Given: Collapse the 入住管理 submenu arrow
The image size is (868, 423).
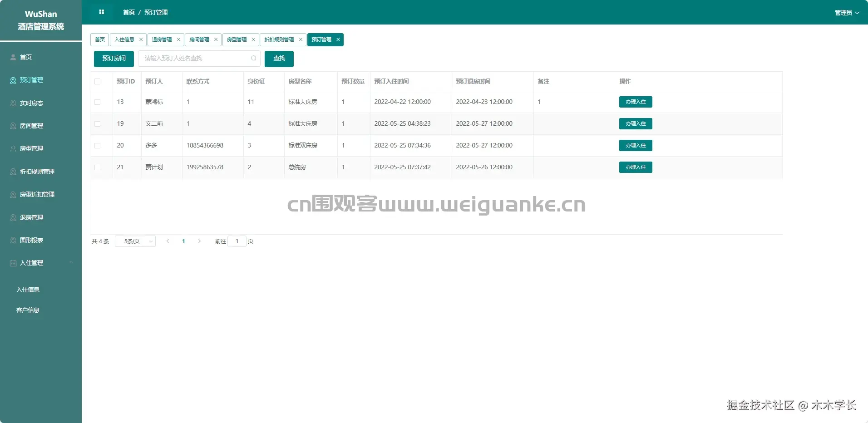Looking at the screenshot, I should click(71, 263).
